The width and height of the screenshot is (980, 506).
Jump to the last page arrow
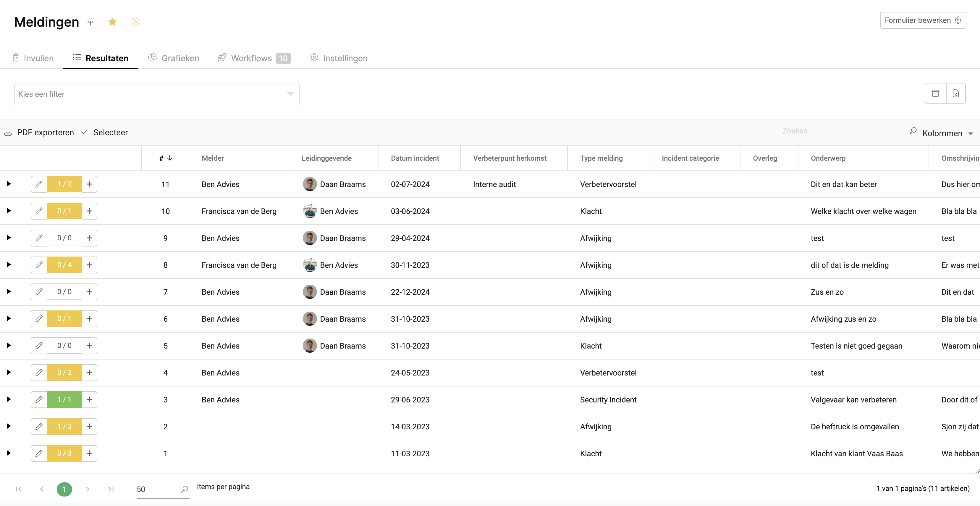pos(111,489)
